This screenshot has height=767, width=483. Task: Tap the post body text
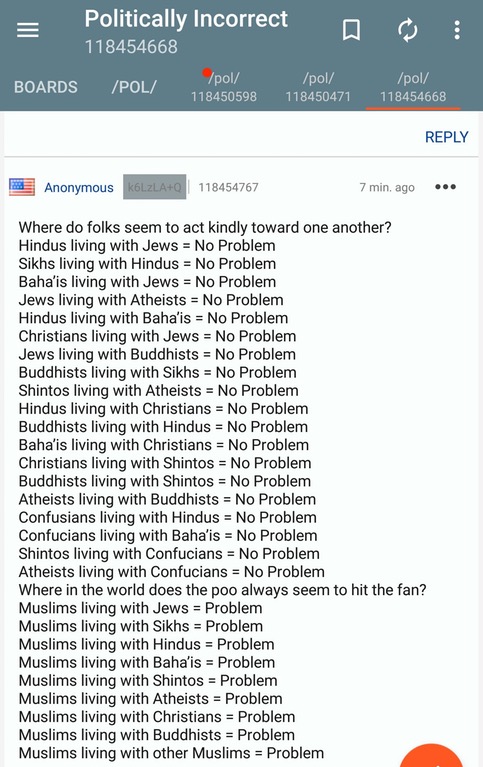click(223, 490)
